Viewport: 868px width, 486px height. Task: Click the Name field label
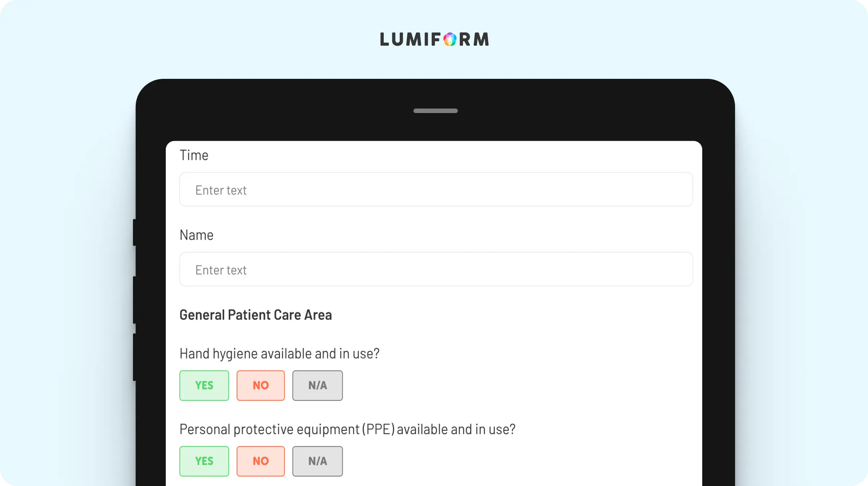coord(196,235)
